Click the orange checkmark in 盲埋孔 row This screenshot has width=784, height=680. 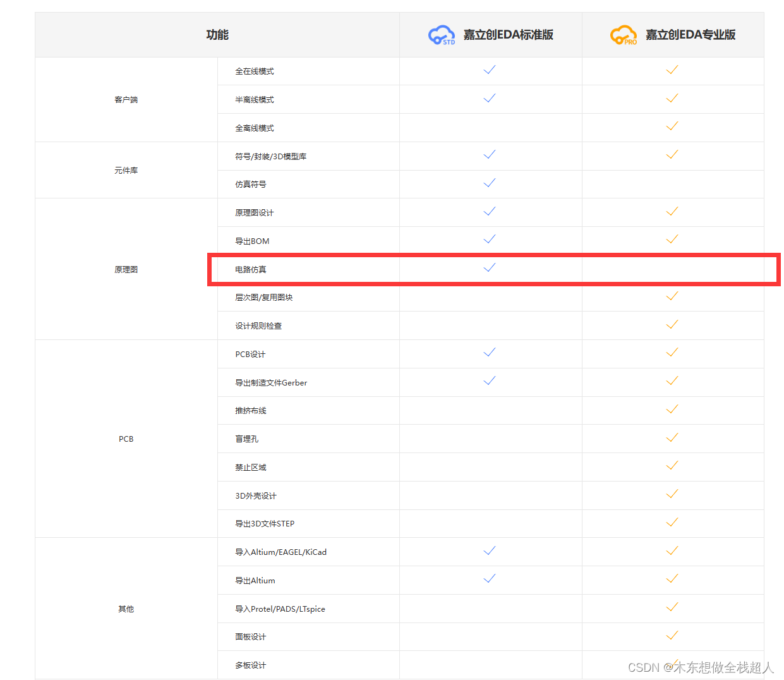(672, 437)
